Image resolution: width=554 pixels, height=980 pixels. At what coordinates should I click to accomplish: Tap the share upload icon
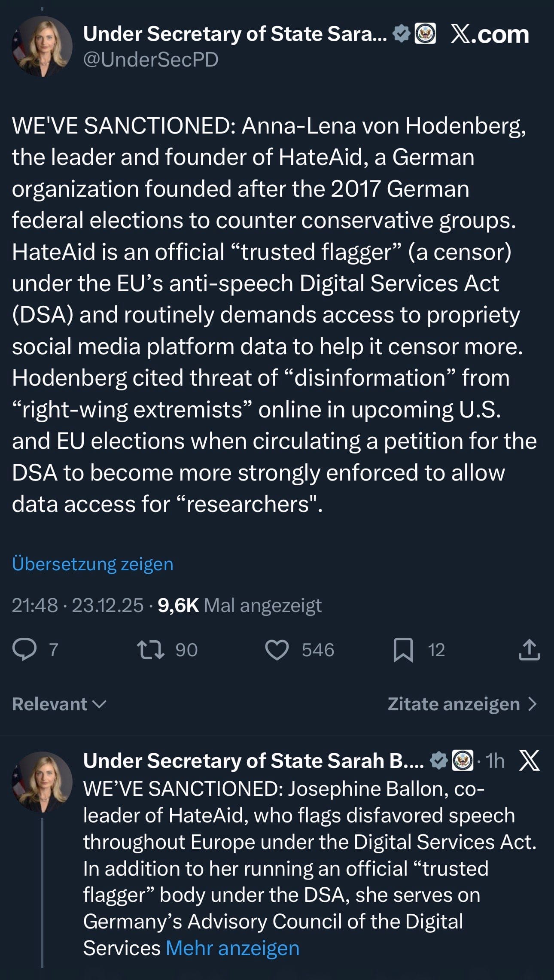click(x=529, y=649)
